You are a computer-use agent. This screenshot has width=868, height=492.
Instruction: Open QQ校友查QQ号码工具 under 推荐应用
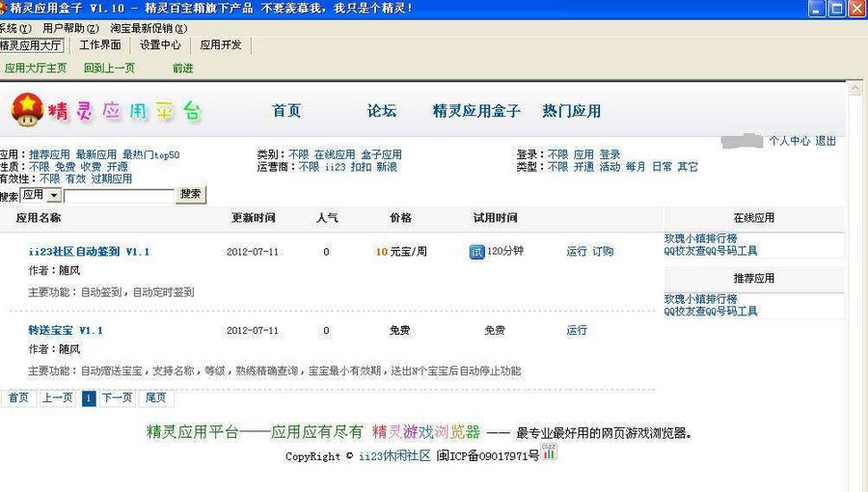click(x=710, y=311)
